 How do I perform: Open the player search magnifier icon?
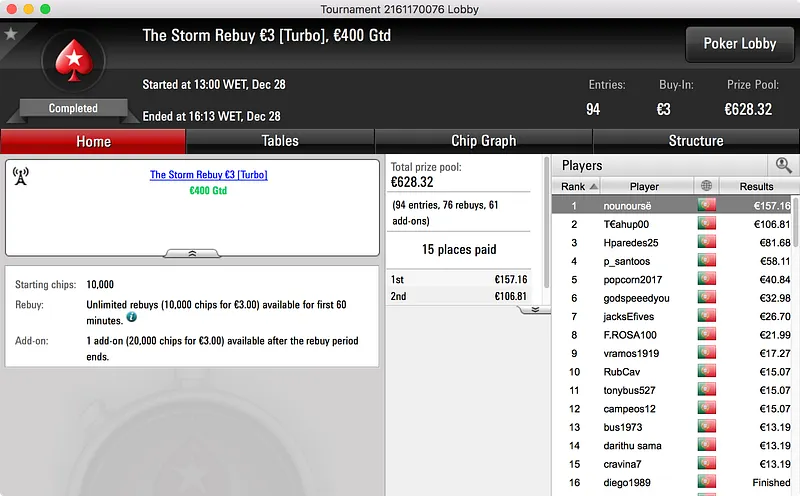click(x=783, y=165)
